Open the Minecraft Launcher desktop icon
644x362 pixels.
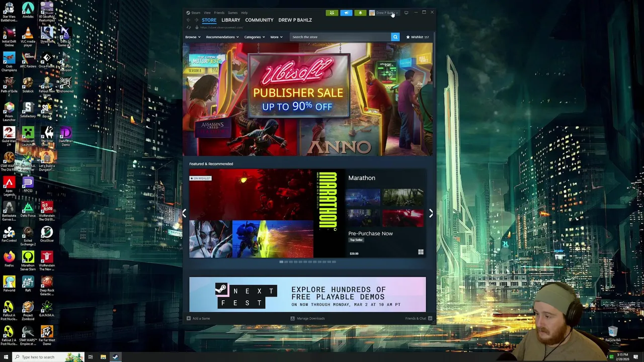tap(28, 136)
